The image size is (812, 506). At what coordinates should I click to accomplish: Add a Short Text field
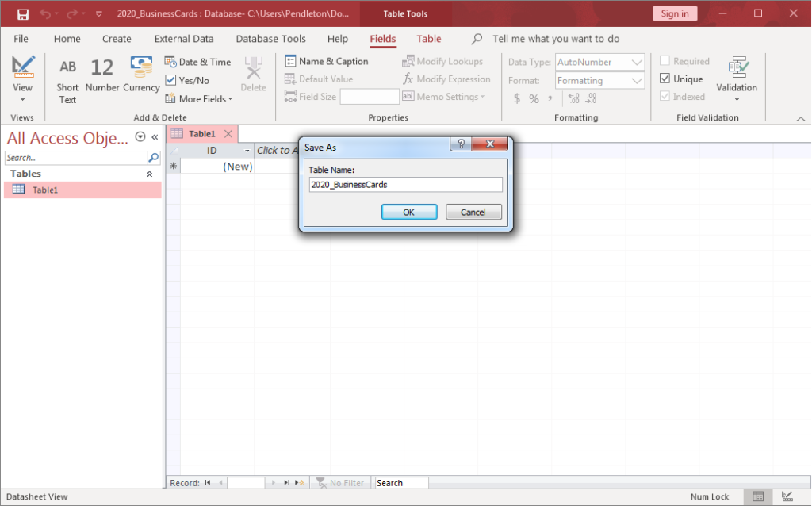pyautogui.click(x=67, y=77)
